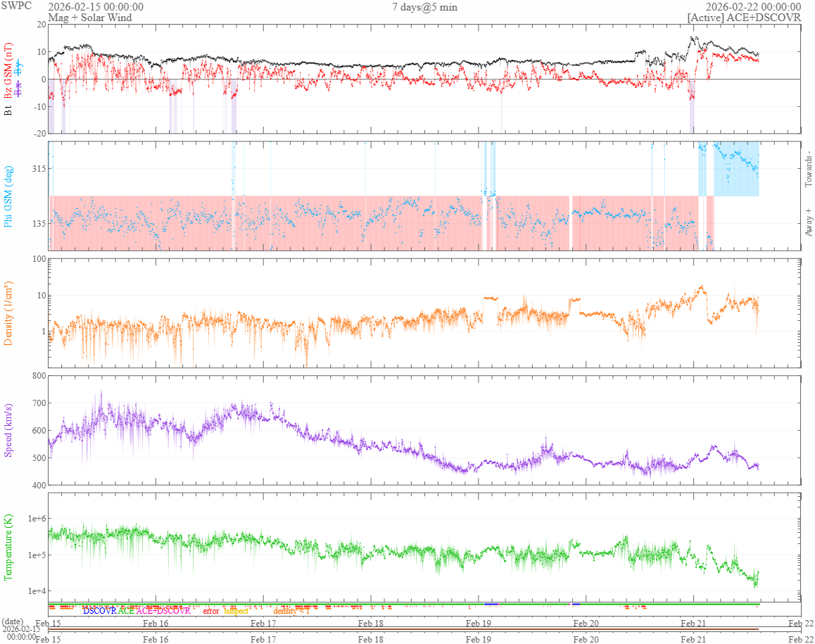Toggle the orange Density (1/cm³) label

tap(8, 314)
